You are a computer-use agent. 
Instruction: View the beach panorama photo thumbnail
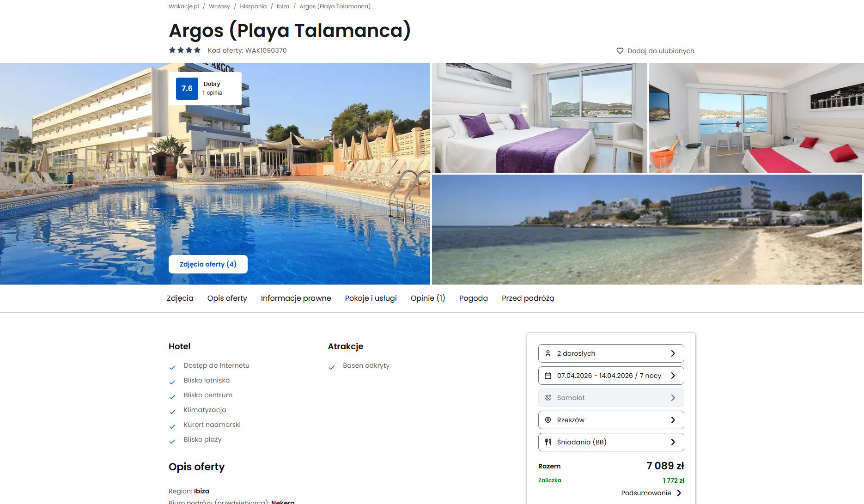(x=647, y=230)
